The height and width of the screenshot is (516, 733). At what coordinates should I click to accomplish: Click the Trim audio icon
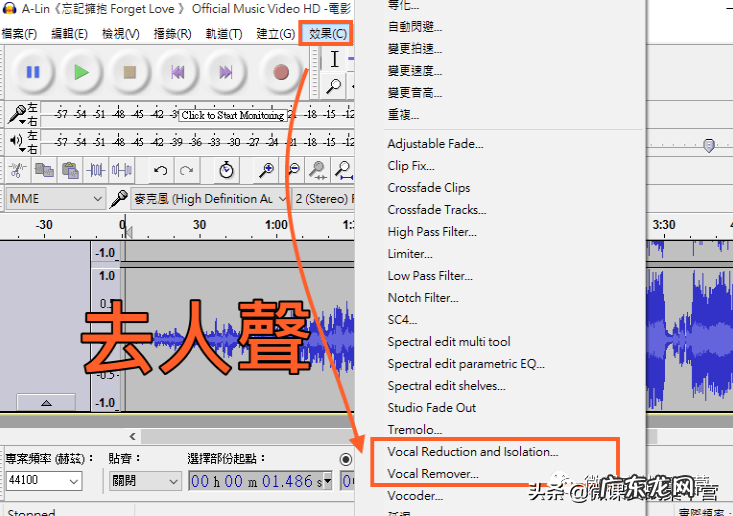click(96, 170)
